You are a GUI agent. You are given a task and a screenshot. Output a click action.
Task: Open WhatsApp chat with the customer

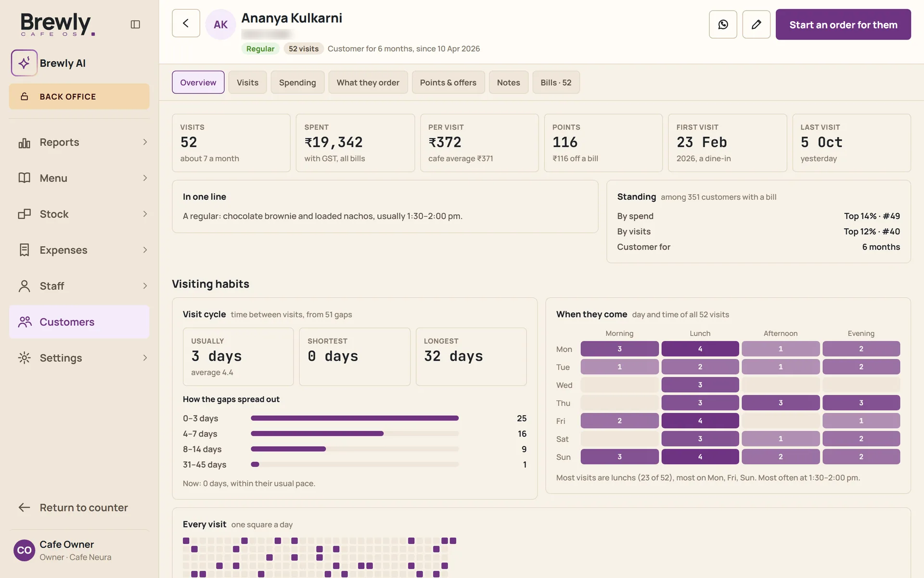(x=723, y=25)
